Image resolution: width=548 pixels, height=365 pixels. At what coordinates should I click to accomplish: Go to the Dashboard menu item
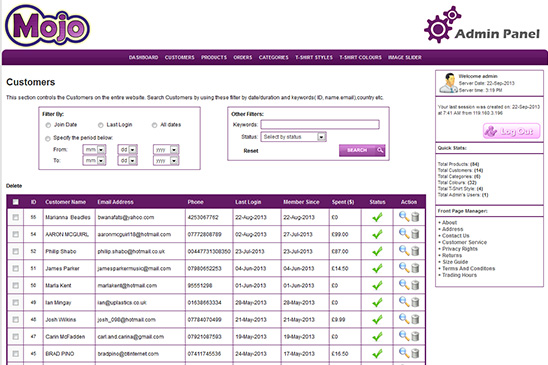pyautogui.click(x=143, y=57)
